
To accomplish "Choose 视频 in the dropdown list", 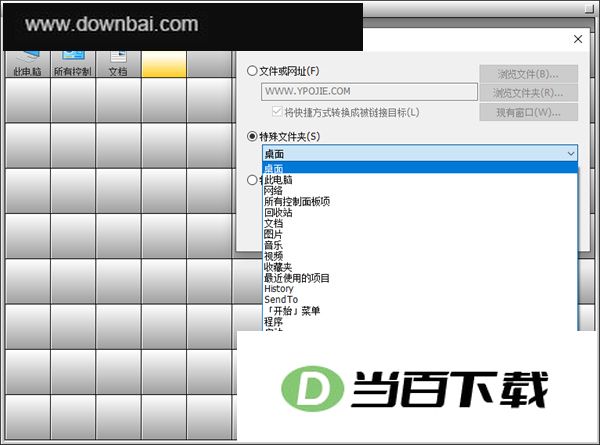I will coord(420,256).
